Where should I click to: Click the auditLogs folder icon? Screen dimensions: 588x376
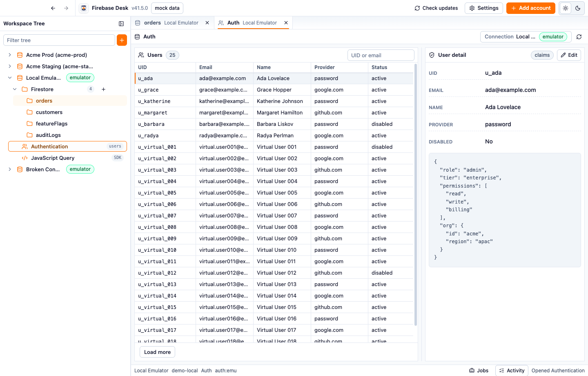pyautogui.click(x=29, y=135)
